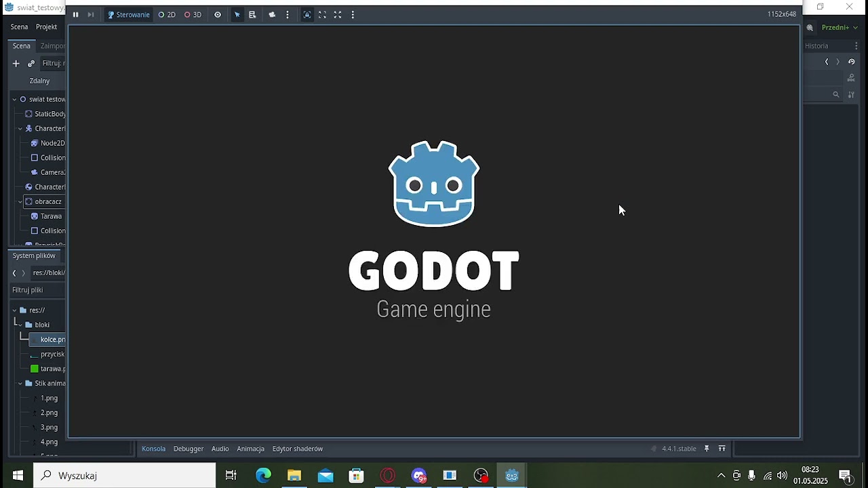Toggle the bottom panel pin icon
868x488 pixels.
coord(707,449)
